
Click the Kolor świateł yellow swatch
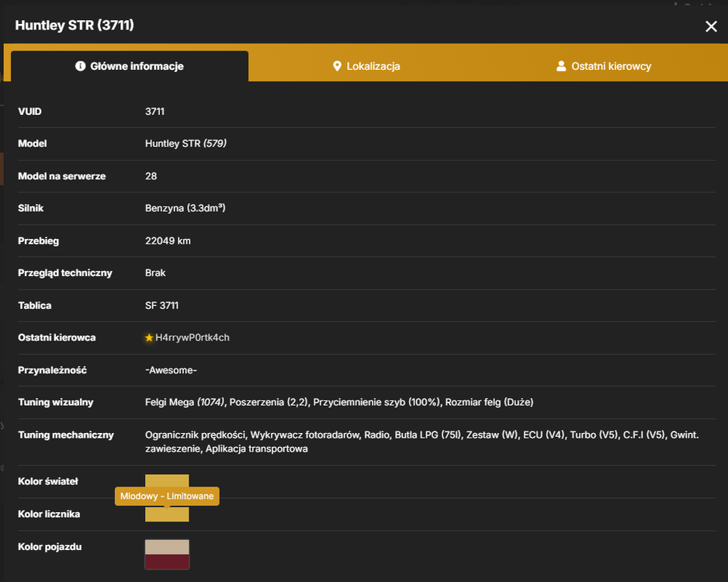167,481
